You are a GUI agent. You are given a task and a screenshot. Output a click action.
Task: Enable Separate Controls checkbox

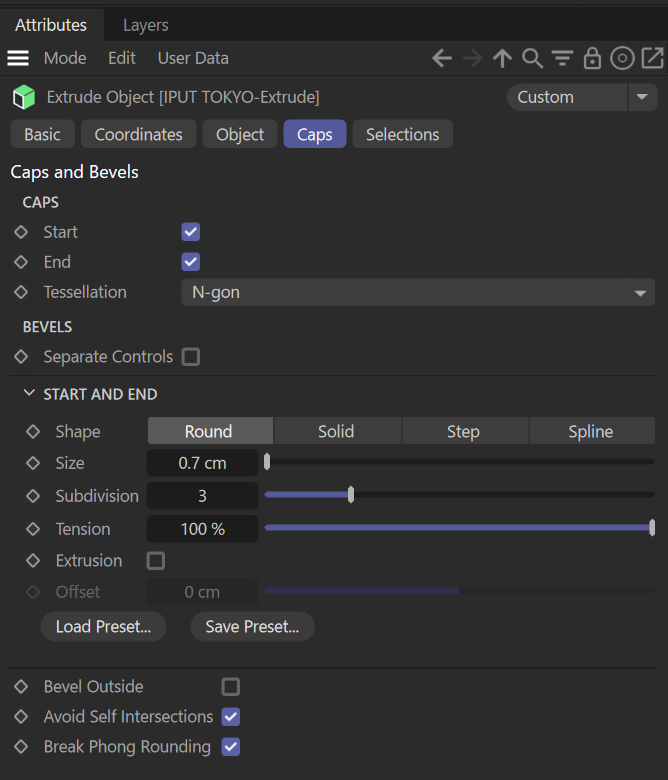coord(191,357)
